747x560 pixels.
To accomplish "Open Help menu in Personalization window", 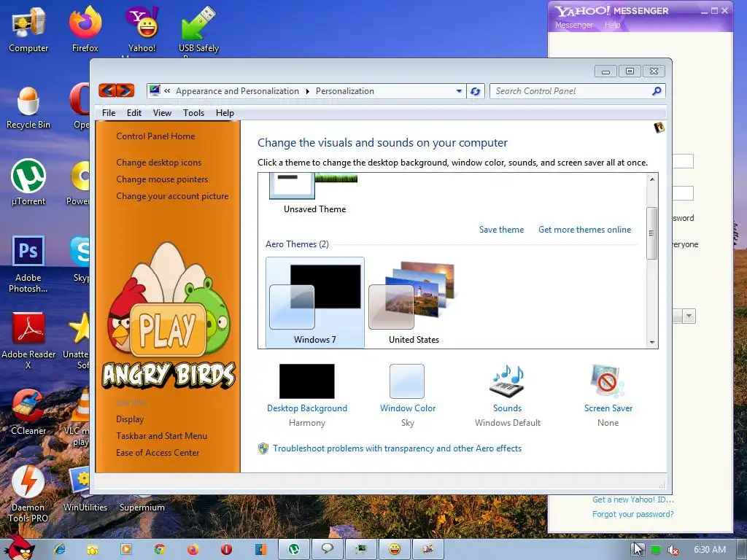I will 225,113.
